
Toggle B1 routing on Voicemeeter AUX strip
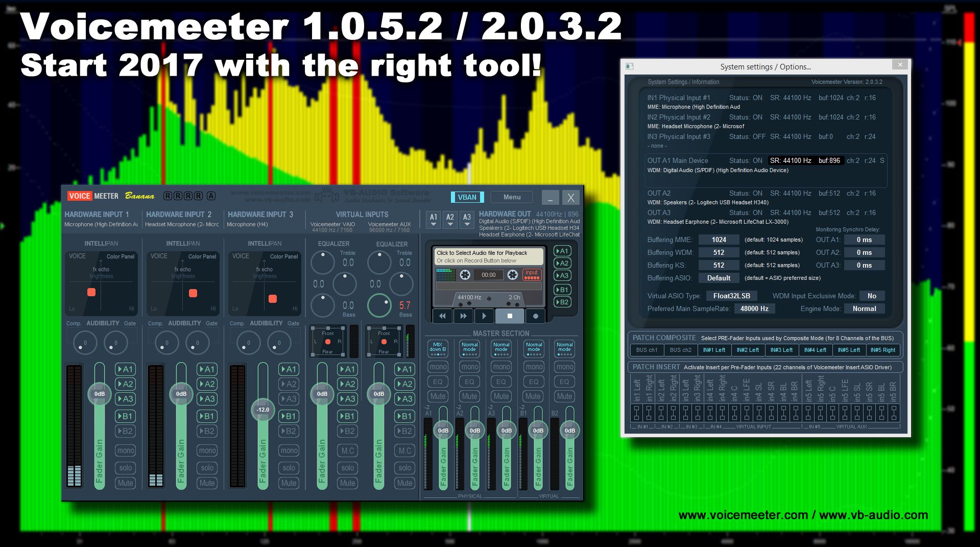(x=404, y=416)
